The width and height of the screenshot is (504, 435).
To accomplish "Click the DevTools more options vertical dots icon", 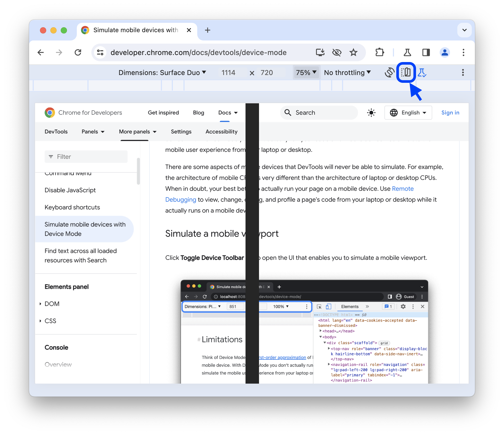I will 463,72.
